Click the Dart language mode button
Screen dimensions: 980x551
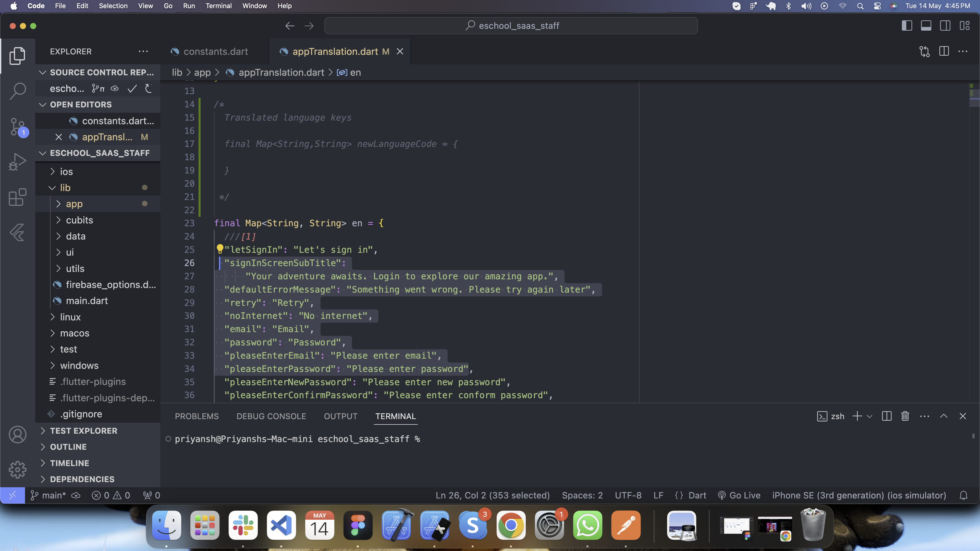coord(697,495)
